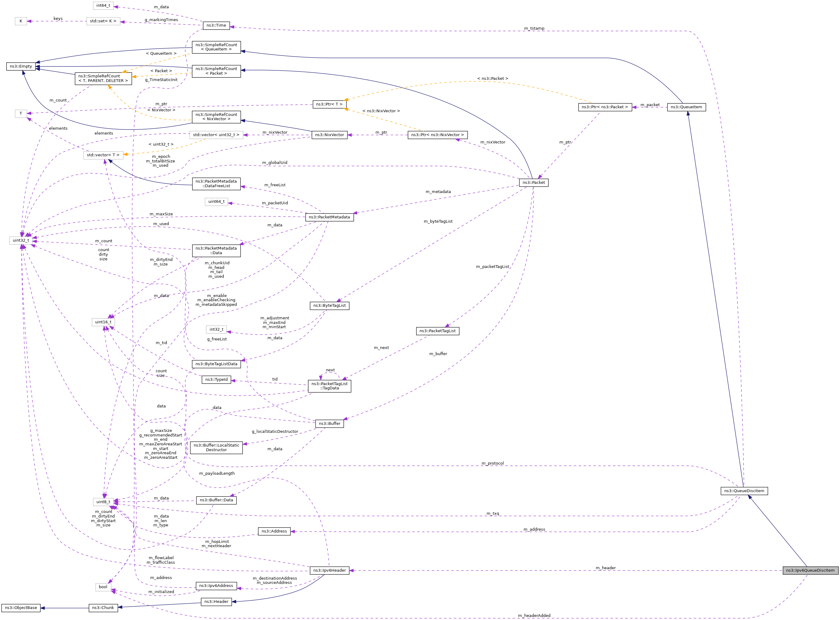Open the ns3::NixVector node
The height and width of the screenshot is (620, 840).
(329, 135)
